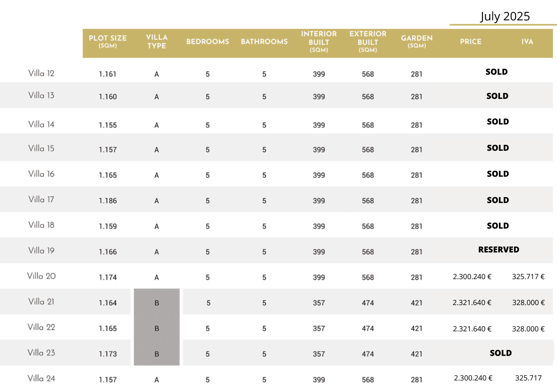Click the IVA column header

pos(527,42)
